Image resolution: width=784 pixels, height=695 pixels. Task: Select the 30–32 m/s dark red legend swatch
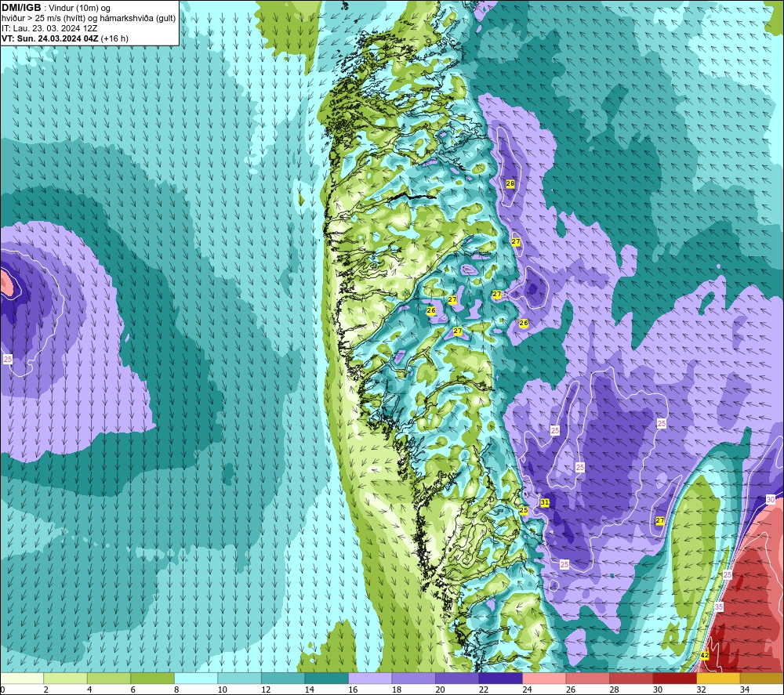674,679
